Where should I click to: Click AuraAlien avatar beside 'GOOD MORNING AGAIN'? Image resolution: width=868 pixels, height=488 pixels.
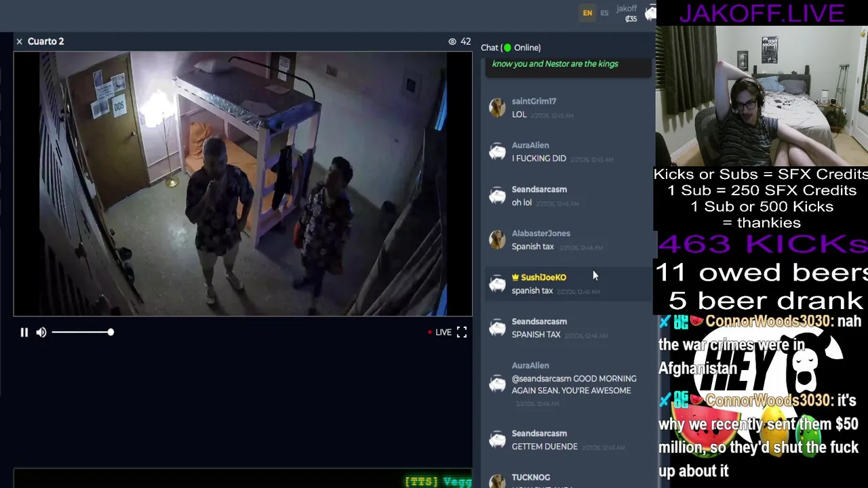(x=497, y=384)
